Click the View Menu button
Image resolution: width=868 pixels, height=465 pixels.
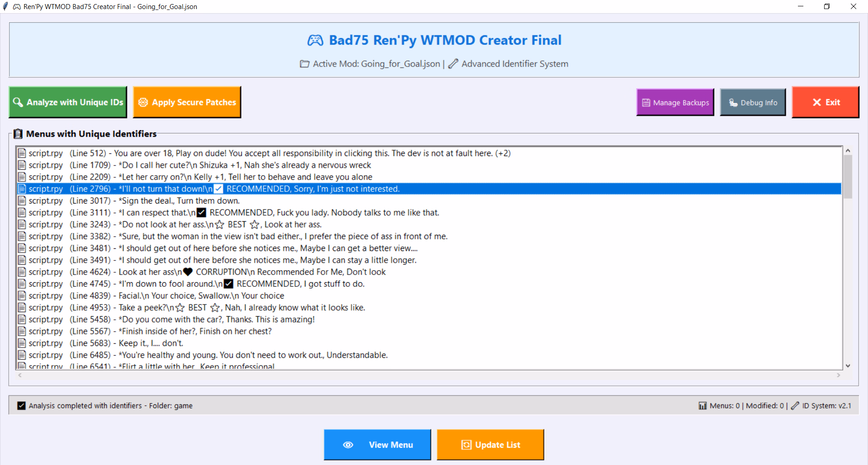coord(377,445)
